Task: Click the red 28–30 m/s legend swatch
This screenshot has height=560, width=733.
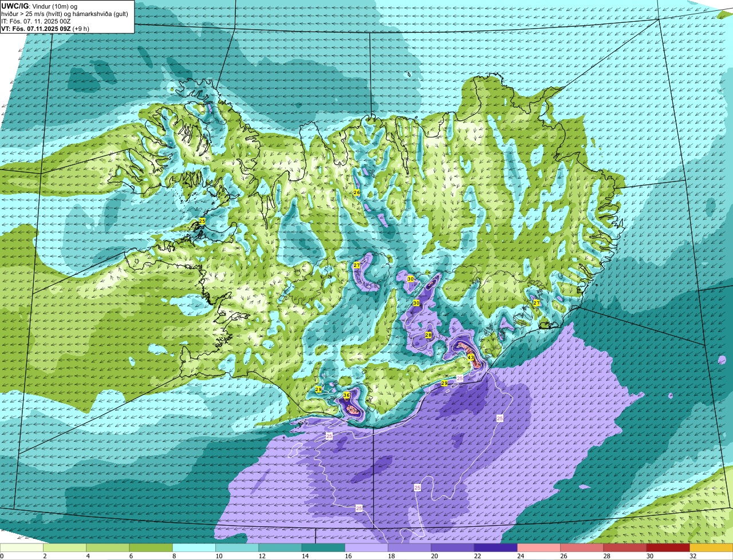Action: [x=625, y=547]
